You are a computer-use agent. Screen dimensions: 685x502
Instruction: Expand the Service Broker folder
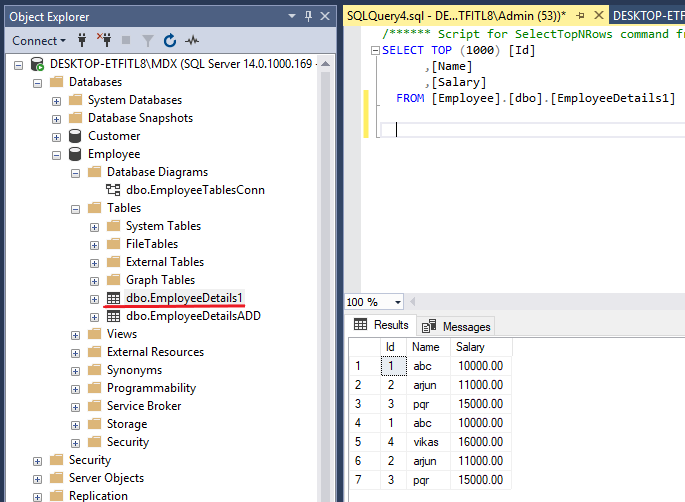coord(76,407)
